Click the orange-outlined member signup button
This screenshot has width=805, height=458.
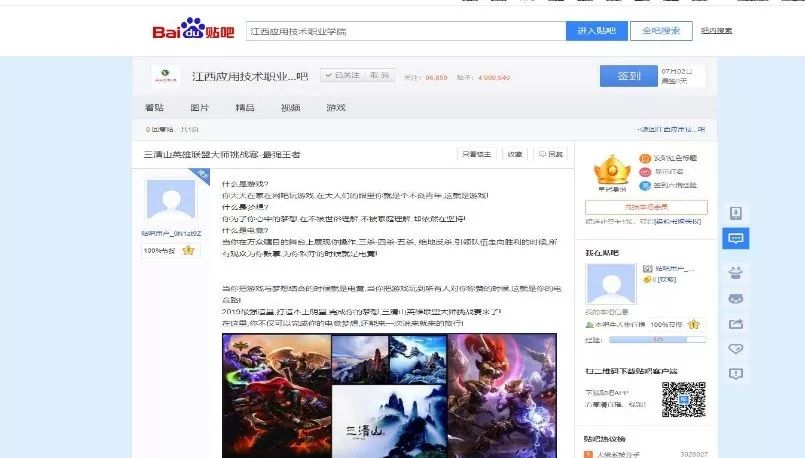646,207
